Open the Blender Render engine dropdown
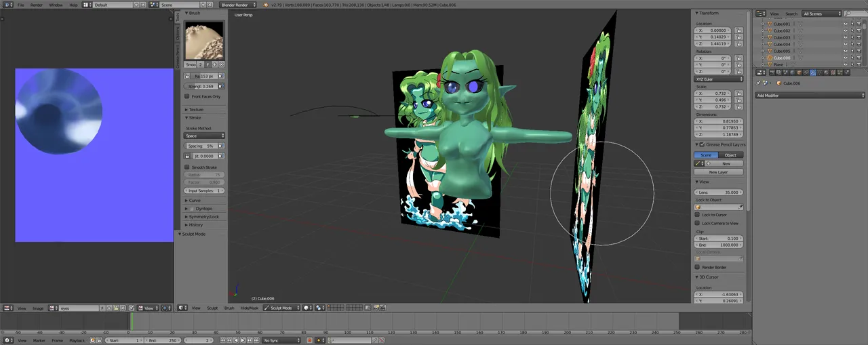This screenshot has width=868, height=345. click(x=237, y=5)
